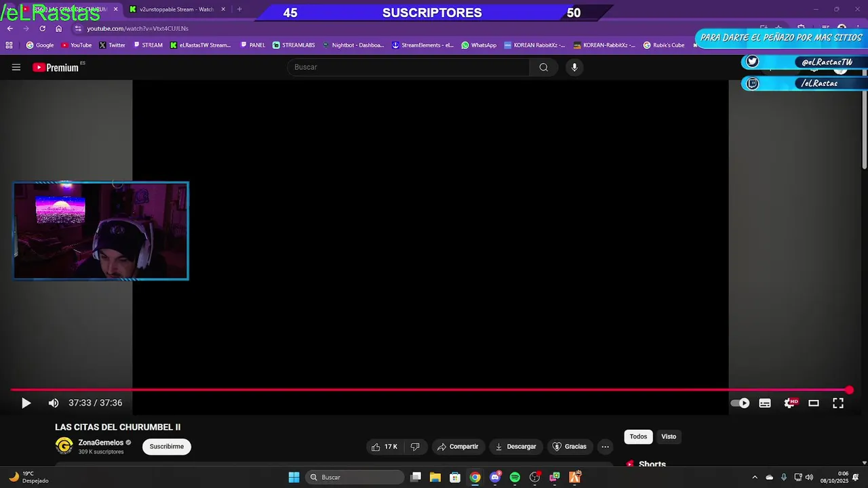Go back in the browser
Screen dimensions: 868x488
[x=9, y=28]
